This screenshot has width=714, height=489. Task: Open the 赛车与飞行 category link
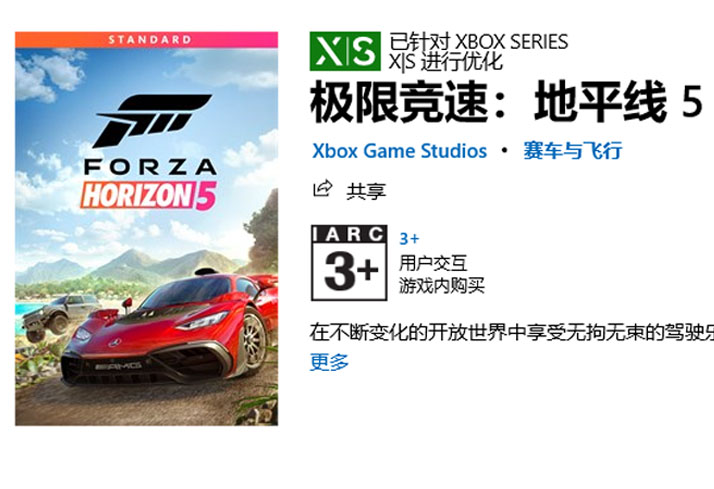pyautogui.click(x=572, y=151)
